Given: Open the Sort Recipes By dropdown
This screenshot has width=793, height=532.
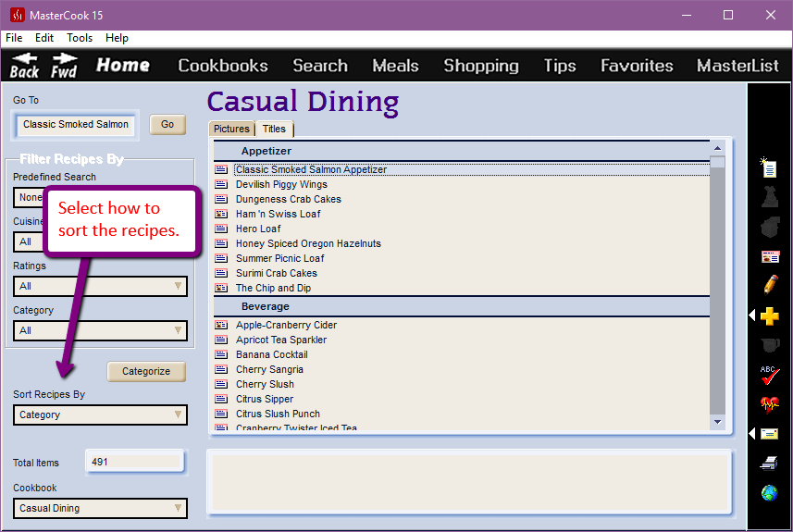Looking at the screenshot, I should [x=100, y=414].
